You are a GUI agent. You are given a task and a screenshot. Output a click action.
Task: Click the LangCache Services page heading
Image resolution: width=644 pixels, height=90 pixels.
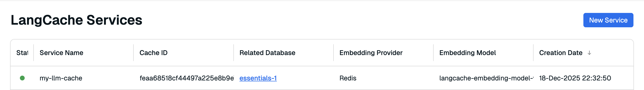pyautogui.click(x=76, y=20)
